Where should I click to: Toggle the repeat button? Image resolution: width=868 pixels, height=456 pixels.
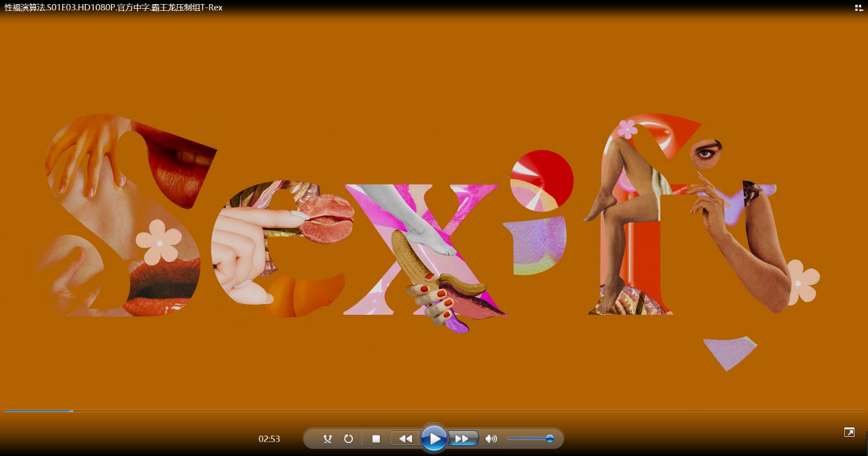click(x=349, y=439)
